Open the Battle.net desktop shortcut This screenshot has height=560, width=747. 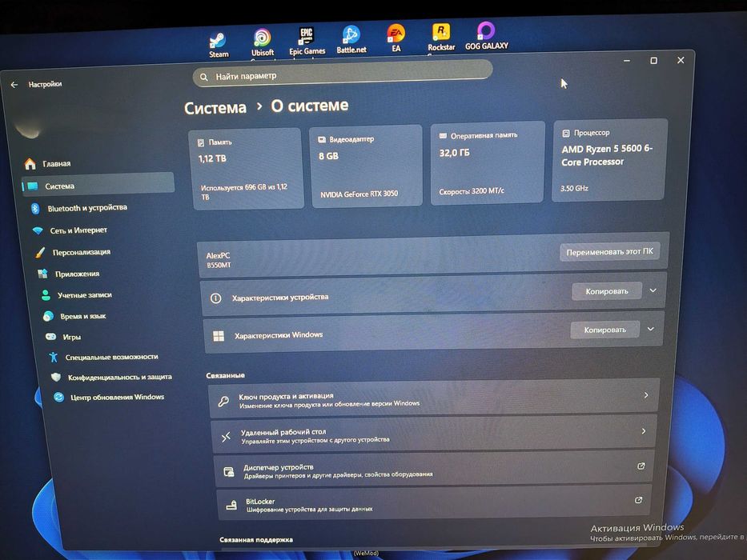pos(351,39)
